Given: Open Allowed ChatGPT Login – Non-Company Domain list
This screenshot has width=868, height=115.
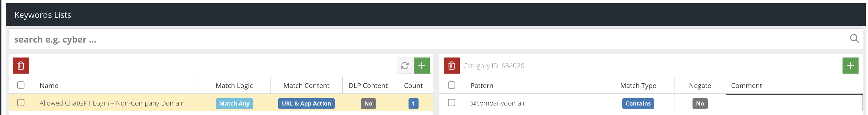Looking at the screenshot, I should click(112, 103).
